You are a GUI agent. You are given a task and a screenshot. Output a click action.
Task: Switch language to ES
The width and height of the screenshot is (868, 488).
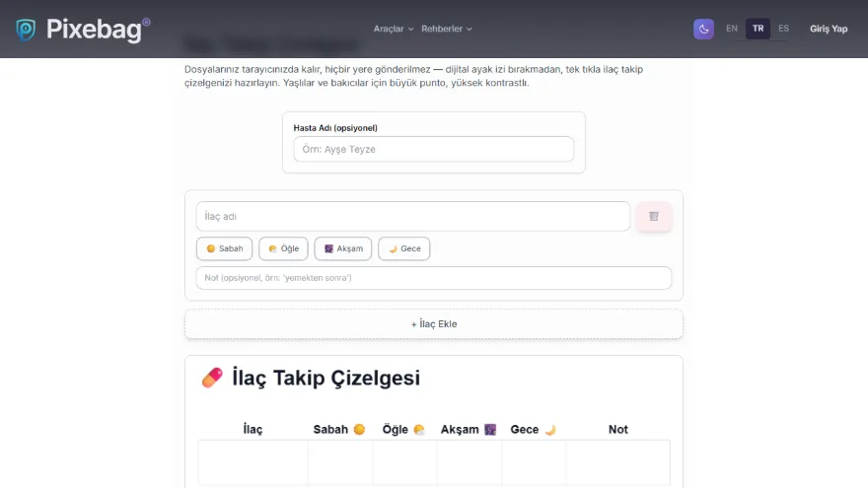783,29
